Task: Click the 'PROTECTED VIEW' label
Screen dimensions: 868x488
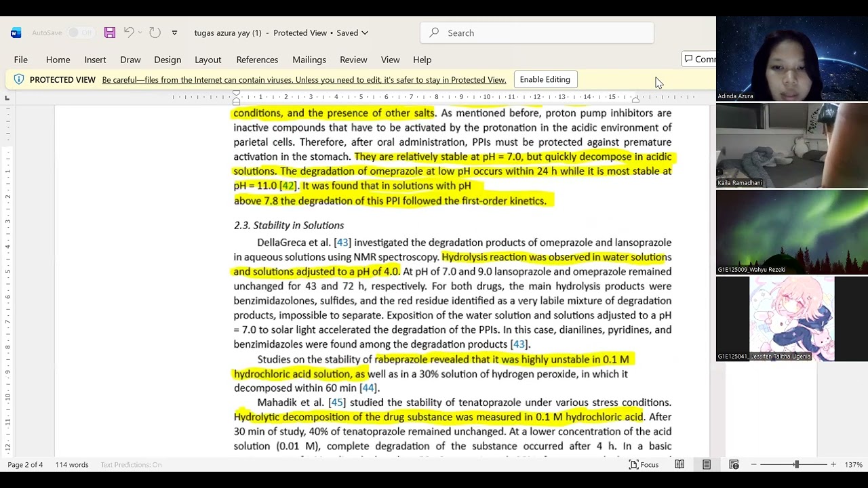Action: pos(62,80)
